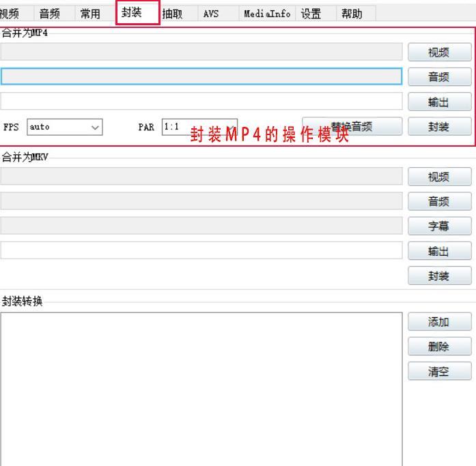Screen dimensions: 476x466
Task: Focus the MP4 video path field
Action: pos(201,52)
